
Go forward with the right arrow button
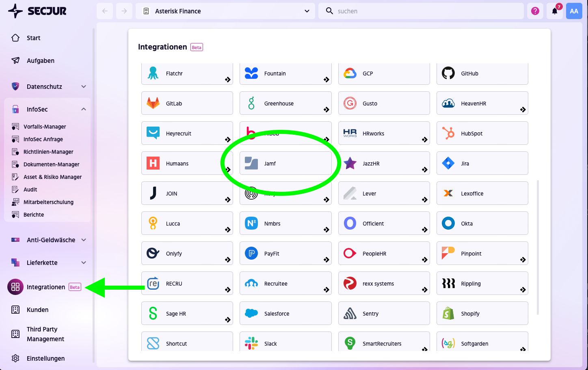[x=124, y=11]
